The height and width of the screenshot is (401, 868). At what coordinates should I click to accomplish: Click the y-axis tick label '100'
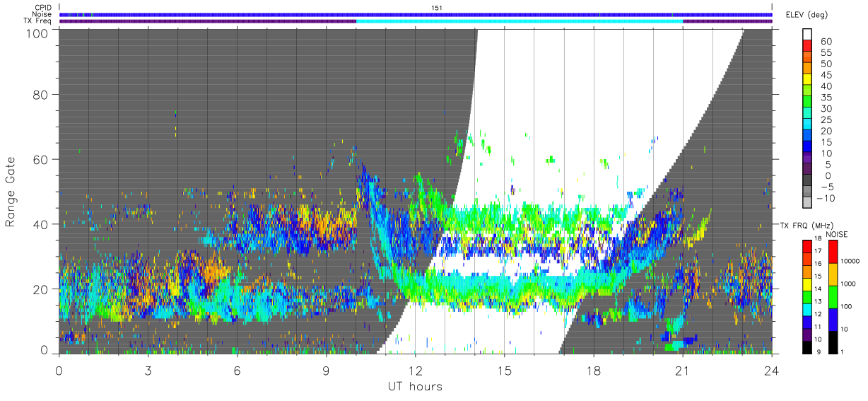click(37, 33)
